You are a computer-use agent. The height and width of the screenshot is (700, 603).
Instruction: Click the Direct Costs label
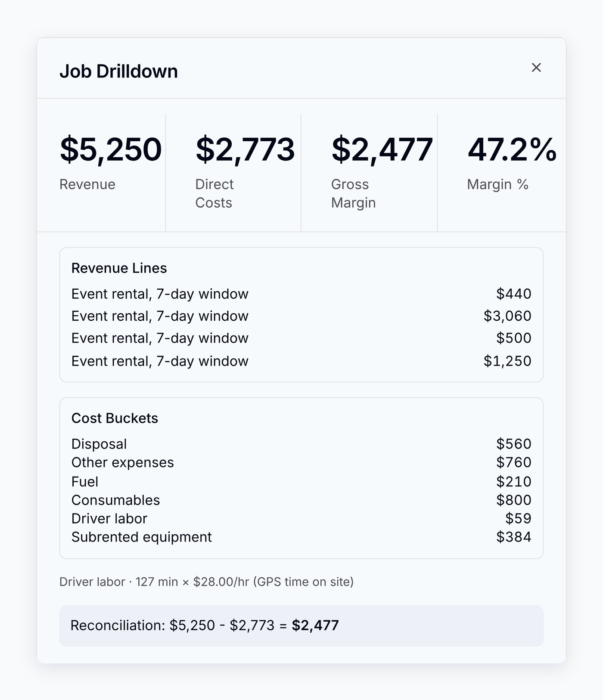pos(214,193)
